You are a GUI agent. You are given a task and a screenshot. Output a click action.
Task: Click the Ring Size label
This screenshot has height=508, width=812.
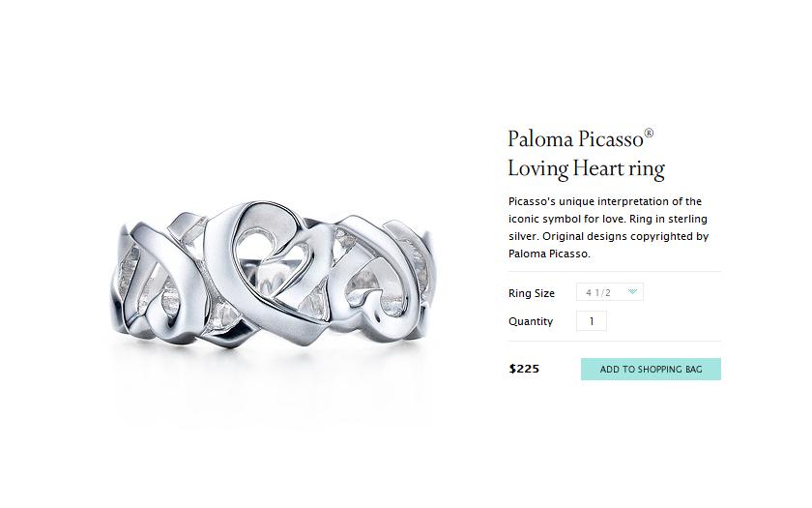point(532,293)
